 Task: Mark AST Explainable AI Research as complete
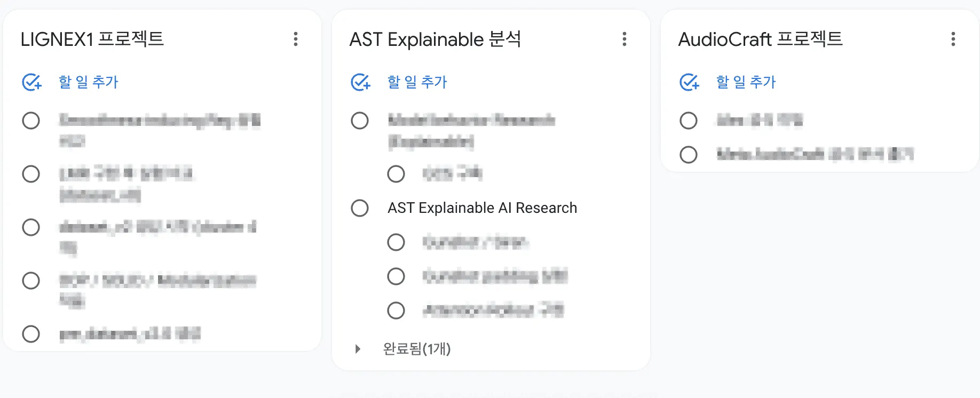(360, 208)
